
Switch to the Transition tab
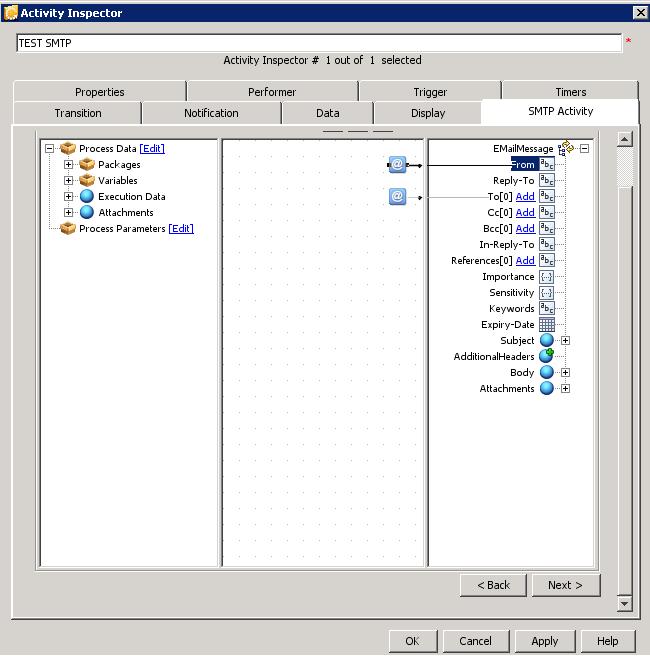(78, 113)
